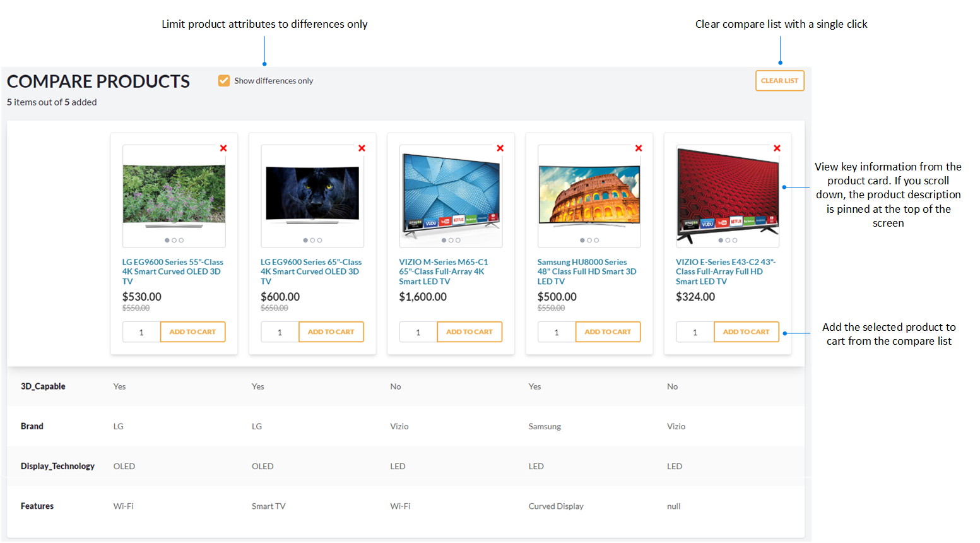
Task: Add Samsung HU8000 TV to cart
Action: point(608,332)
